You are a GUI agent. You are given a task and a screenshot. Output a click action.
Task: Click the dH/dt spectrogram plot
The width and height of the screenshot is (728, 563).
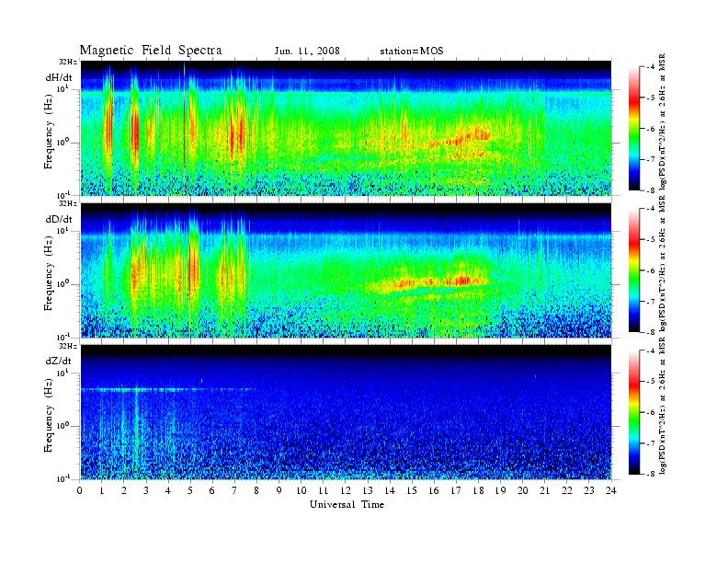(346, 128)
